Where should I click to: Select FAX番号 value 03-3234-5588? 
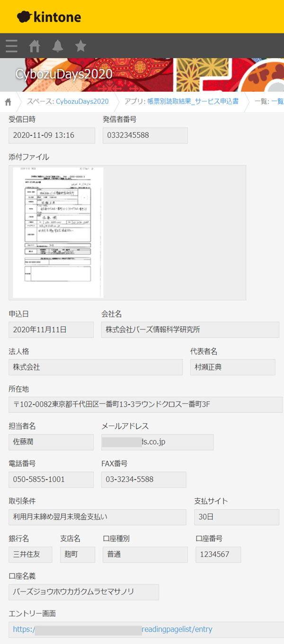[x=144, y=479]
